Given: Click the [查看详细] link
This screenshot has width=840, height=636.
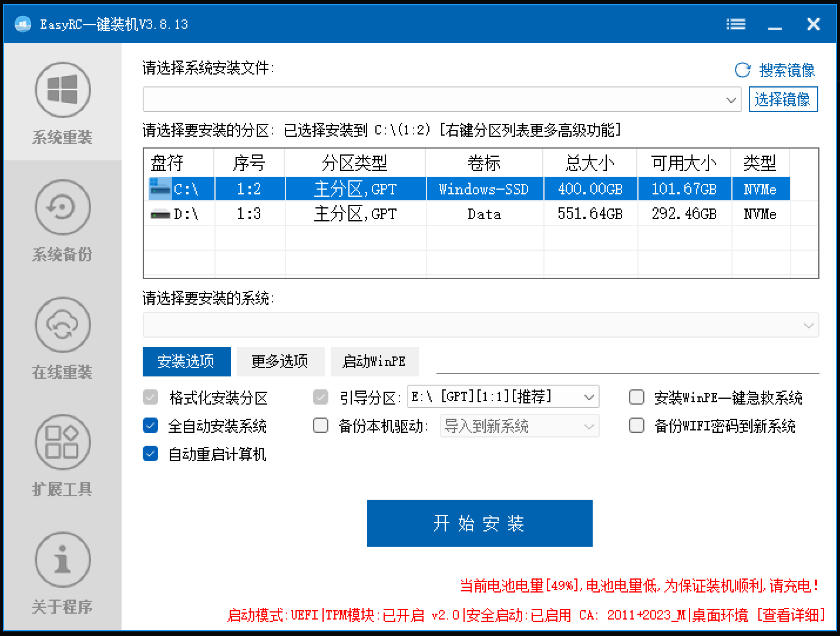Looking at the screenshot, I should coord(791,615).
